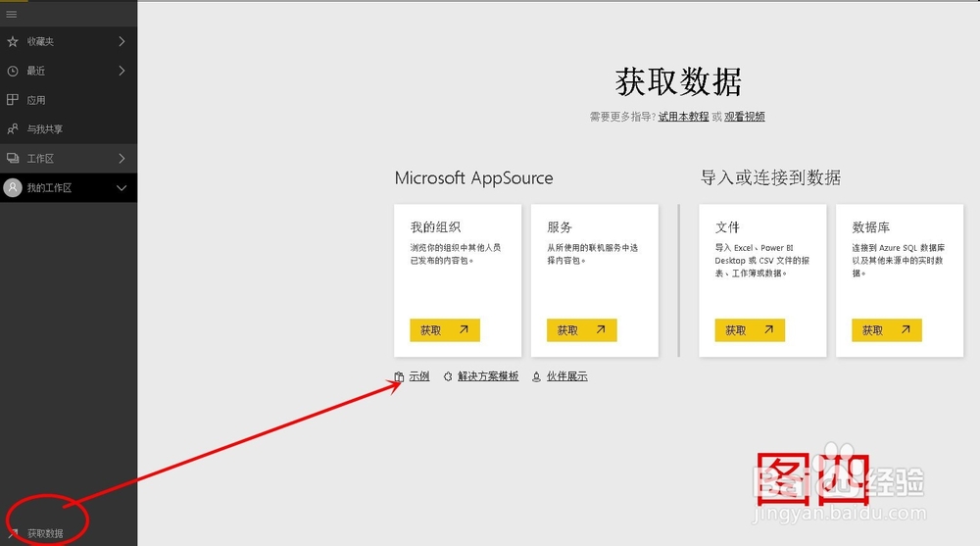Select 我的工作区 in the navigation pane
The width and height of the screenshot is (980, 546).
69,187
